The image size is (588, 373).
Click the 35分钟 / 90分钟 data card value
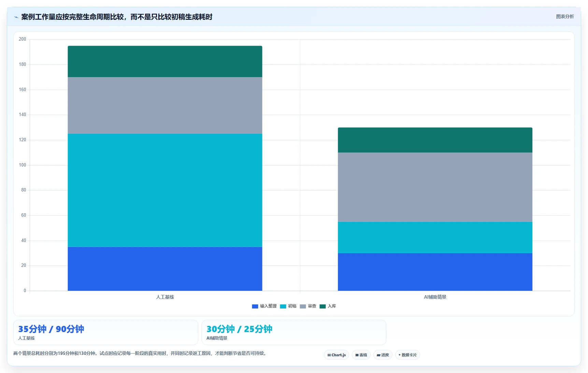coord(51,329)
